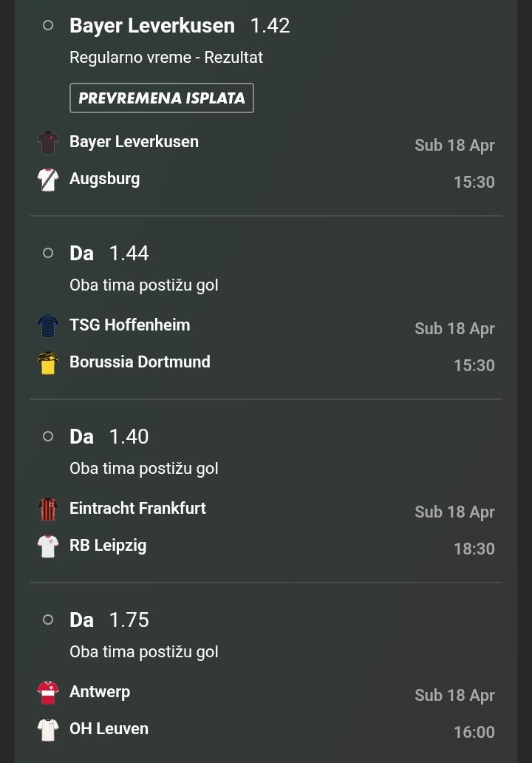Click the Antwerp red jersey icon
532x763 pixels.
click(48, 693)
